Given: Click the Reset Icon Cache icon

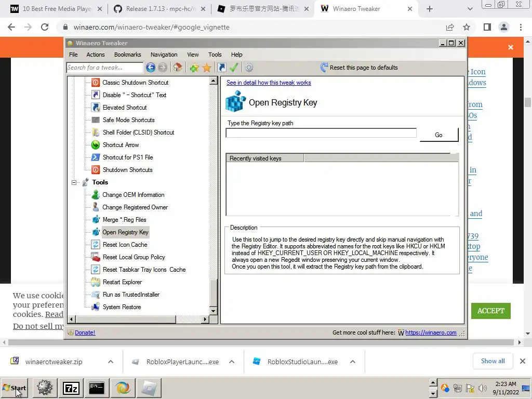Looking at the screenshot, I should pyautogui.click(x=96, y=245).
